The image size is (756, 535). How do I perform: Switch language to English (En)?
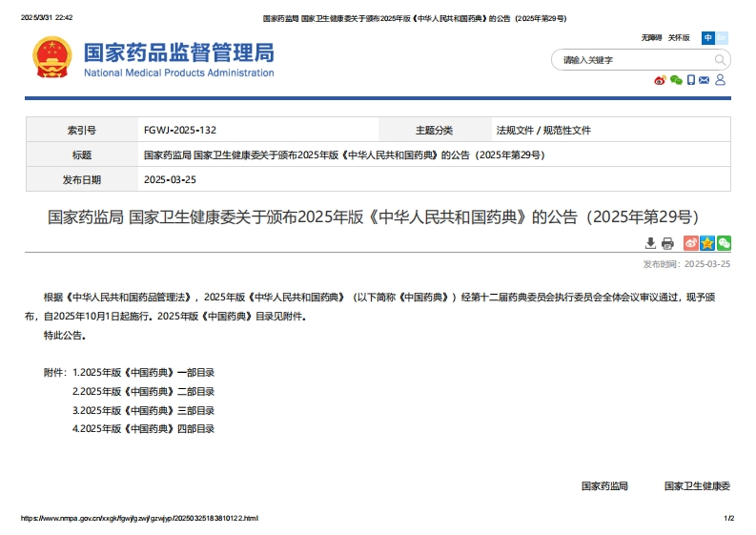tap(722, 38)
